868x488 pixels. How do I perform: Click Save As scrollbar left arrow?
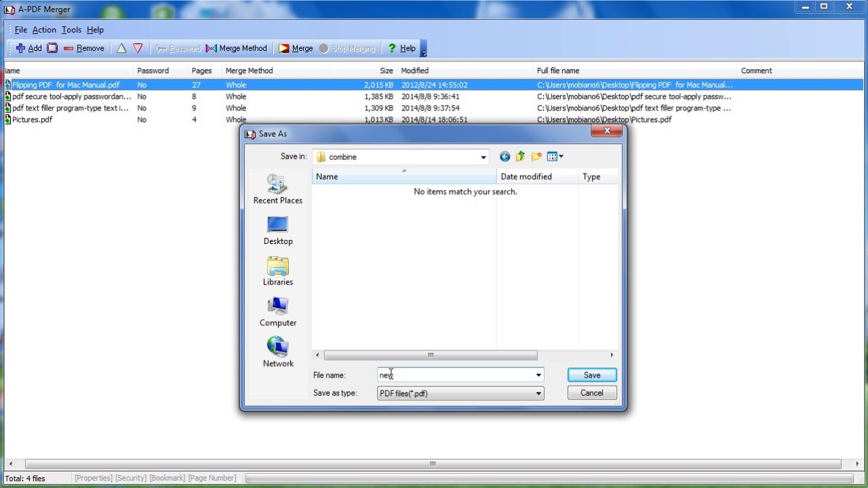click(x=317, y=355)
